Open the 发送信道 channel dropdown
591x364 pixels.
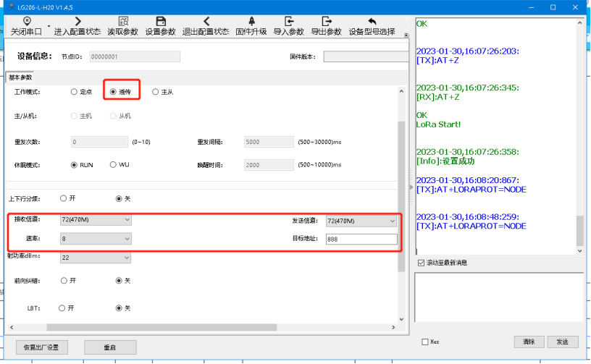point(361,221)
